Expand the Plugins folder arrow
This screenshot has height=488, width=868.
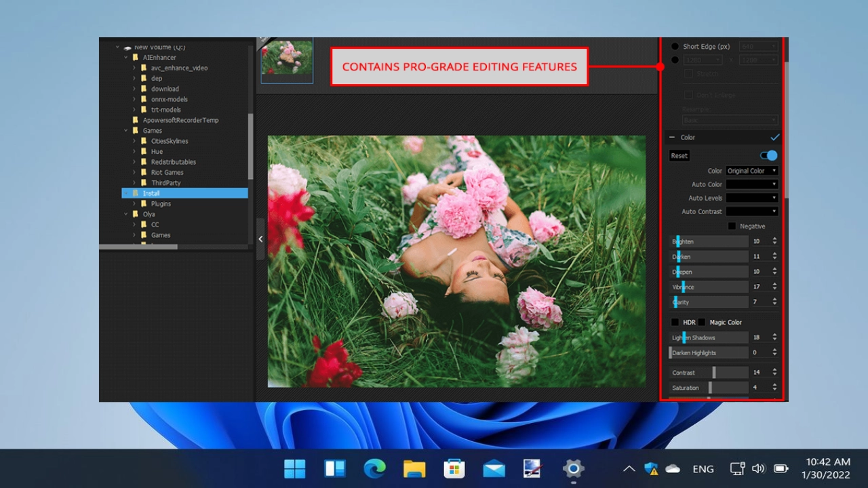coord(134,203)
